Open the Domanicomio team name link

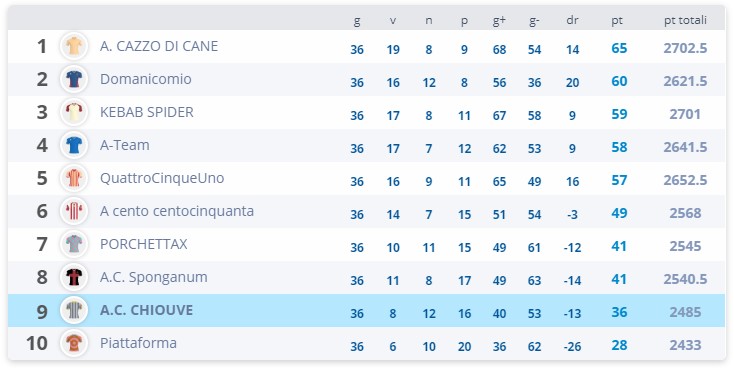click(146, 79)
